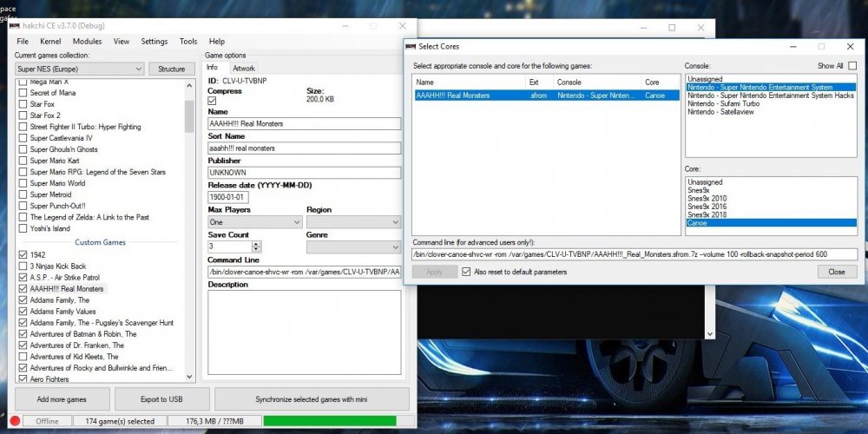The image size is (868, 434).
Task: Uncheck Also reset to default parameters
Action: (x=467, y=272)
